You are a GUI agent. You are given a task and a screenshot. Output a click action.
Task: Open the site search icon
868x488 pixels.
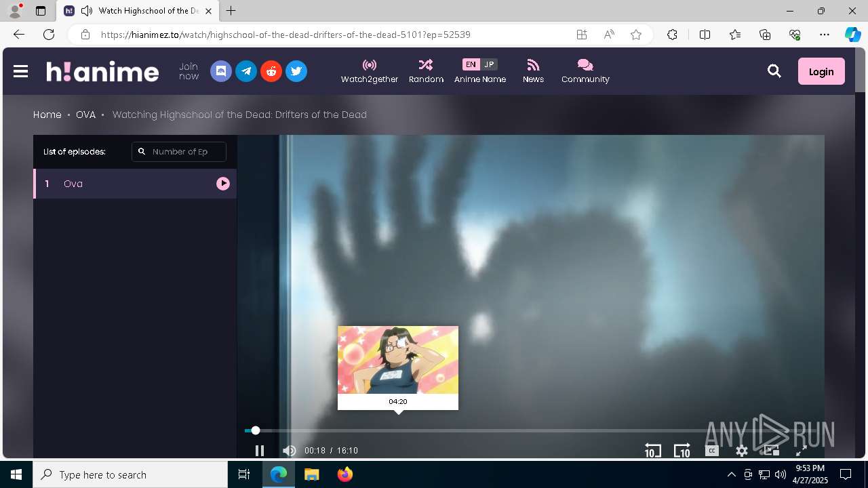[x=774, y=71]
